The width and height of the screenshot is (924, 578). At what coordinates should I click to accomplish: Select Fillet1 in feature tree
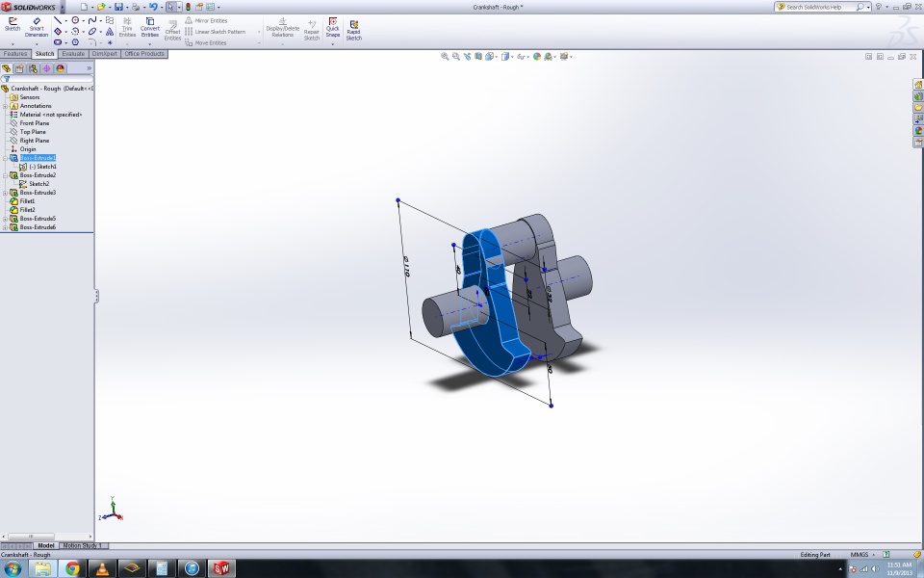point(27,201)
